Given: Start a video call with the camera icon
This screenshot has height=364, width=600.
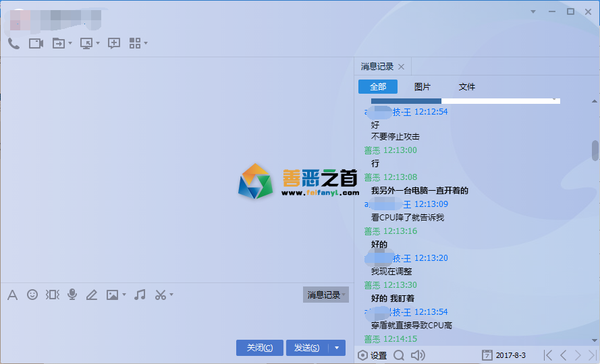Looking at the screenshot, I should pos(36,43).
